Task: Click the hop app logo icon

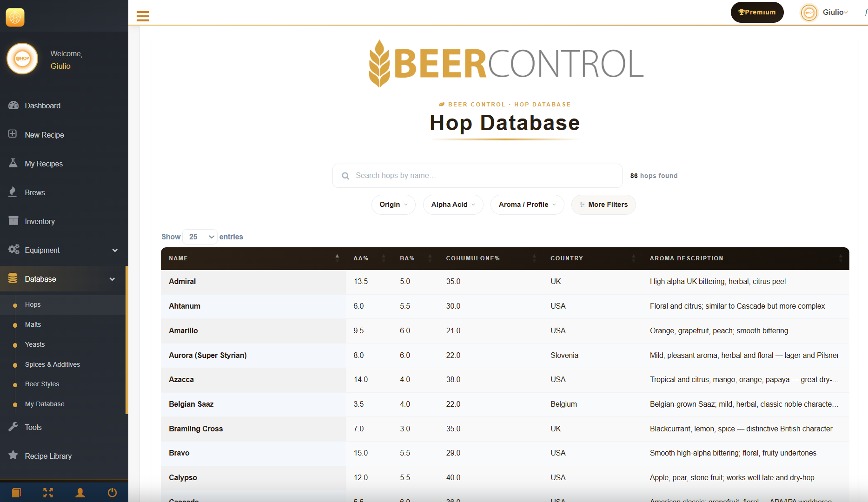Action: click(15, 17)
